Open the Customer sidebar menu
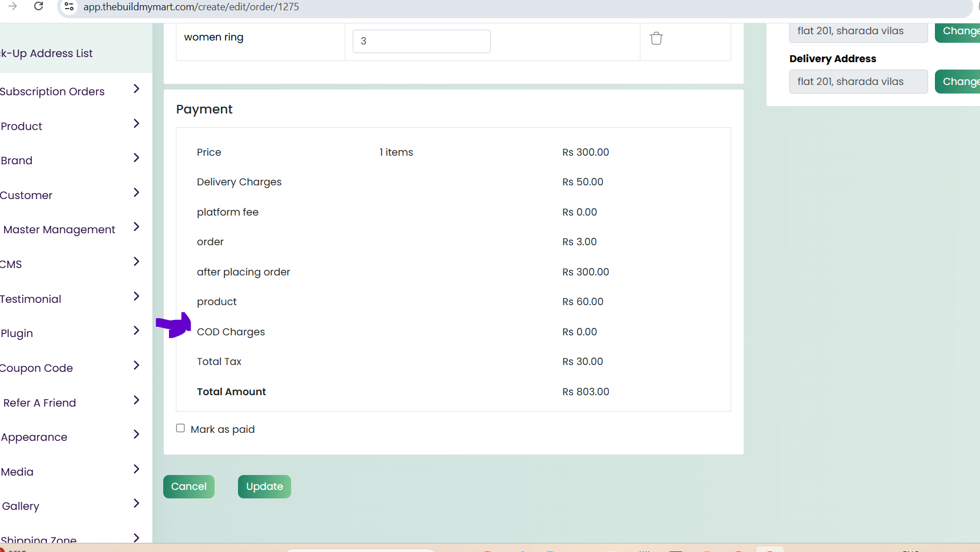This screenshot has width=980, height=552. (x=26, y=196)
